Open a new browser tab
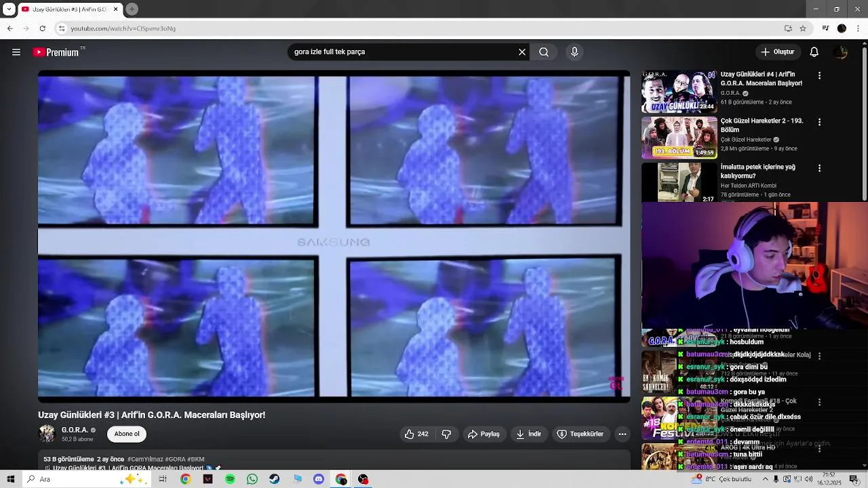 click(132, 9)
